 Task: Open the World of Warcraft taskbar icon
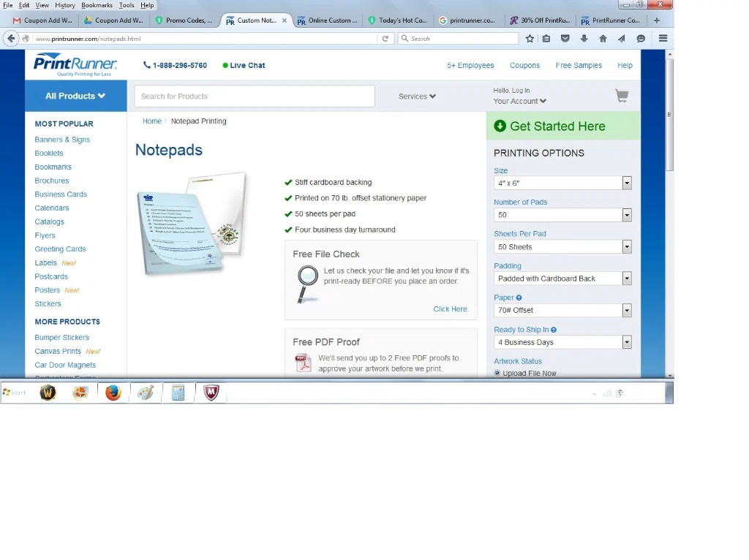click(x=48, y=393)
